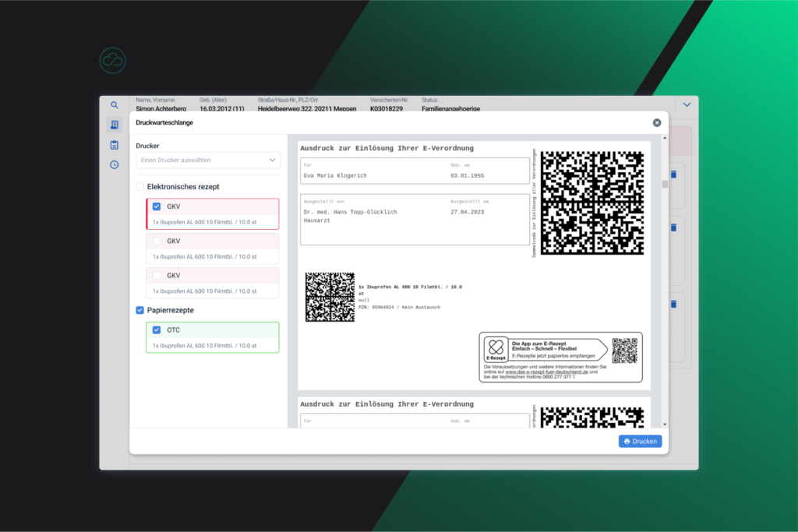This screenshot has width=798, height=532.
Task: Click the PZN line in the preview
Action: click(399, 307)
